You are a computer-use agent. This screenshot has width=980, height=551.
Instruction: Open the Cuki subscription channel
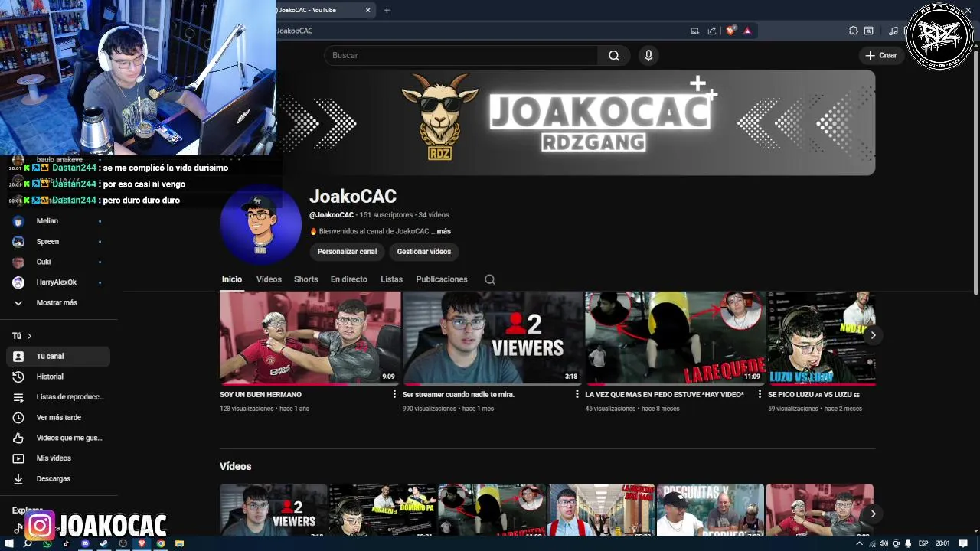(x=58, y=262)
